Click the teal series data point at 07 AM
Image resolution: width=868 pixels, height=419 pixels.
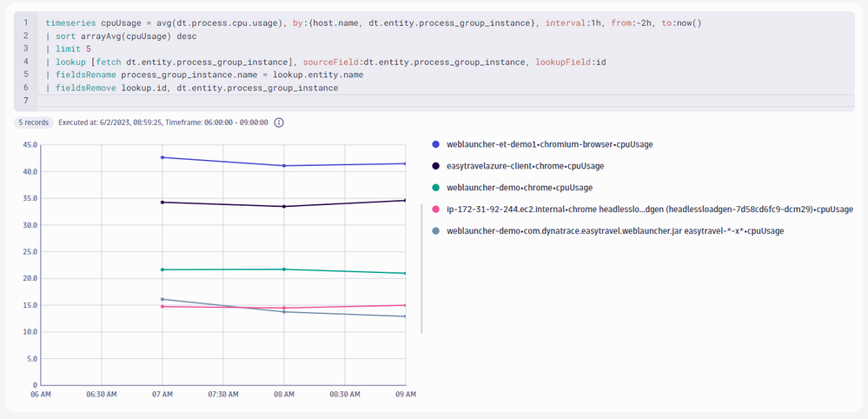162,269
